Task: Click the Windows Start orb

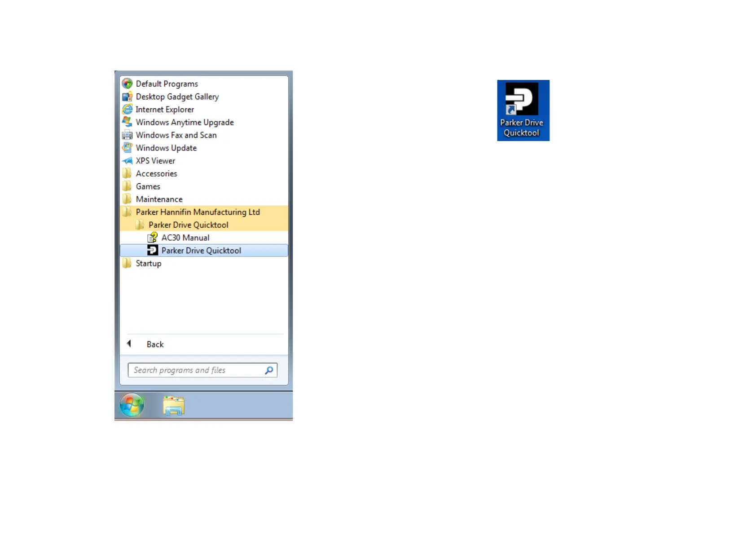Action: tap(132, 405)
